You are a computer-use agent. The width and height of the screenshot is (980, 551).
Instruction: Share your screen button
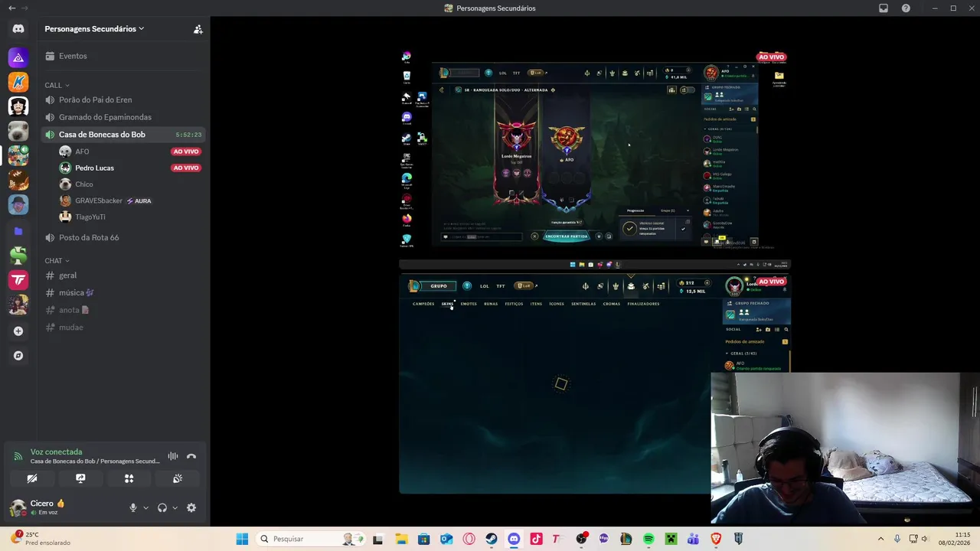click(x=80, y=478)
